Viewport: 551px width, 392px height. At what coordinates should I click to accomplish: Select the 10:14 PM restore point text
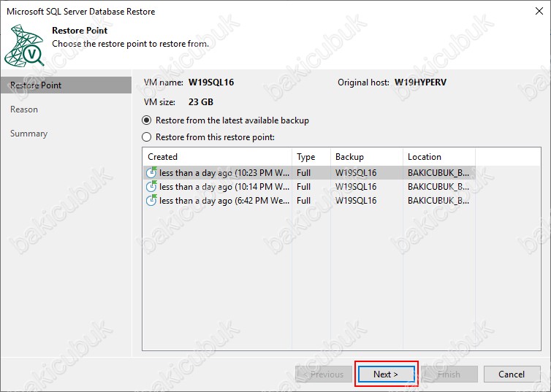tap(224, 187)
